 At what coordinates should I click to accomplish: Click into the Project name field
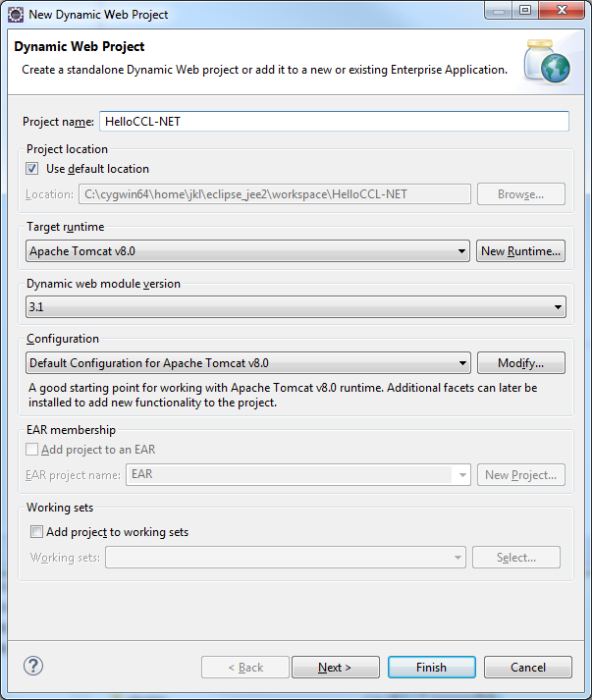tap(334, 121)
